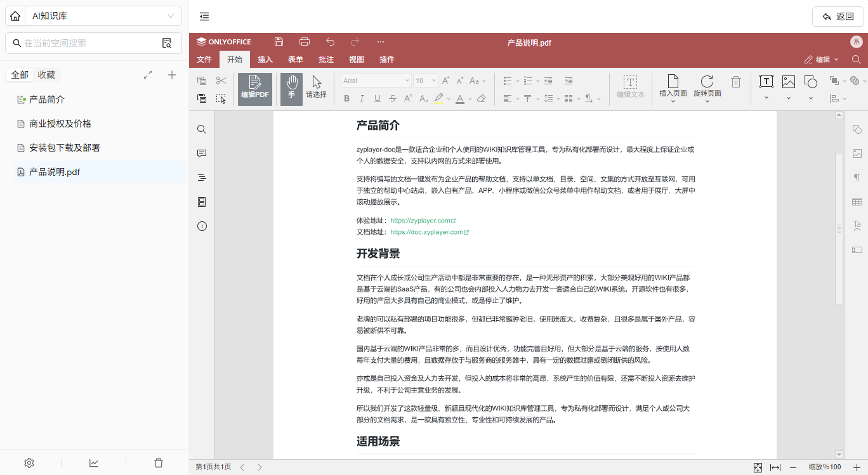Click increase font size icon
868x475 pixels.
[446, 81]
